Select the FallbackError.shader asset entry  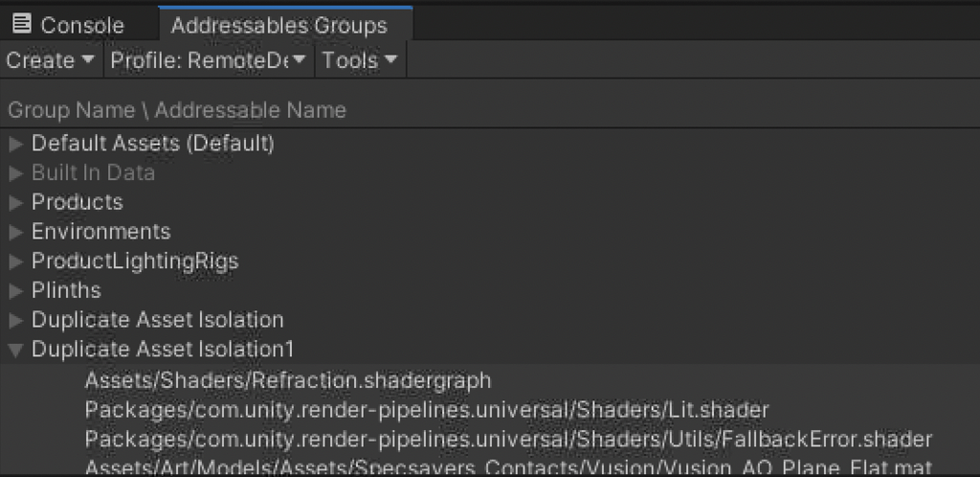coord(507,440)
